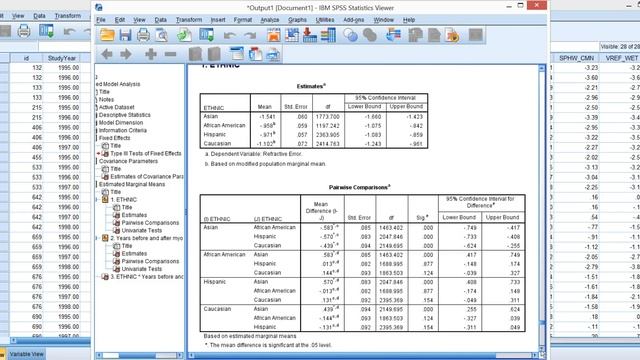Select Model Dimension in outline
This screenshot has width=640, height=360.
tap(121, 123)
